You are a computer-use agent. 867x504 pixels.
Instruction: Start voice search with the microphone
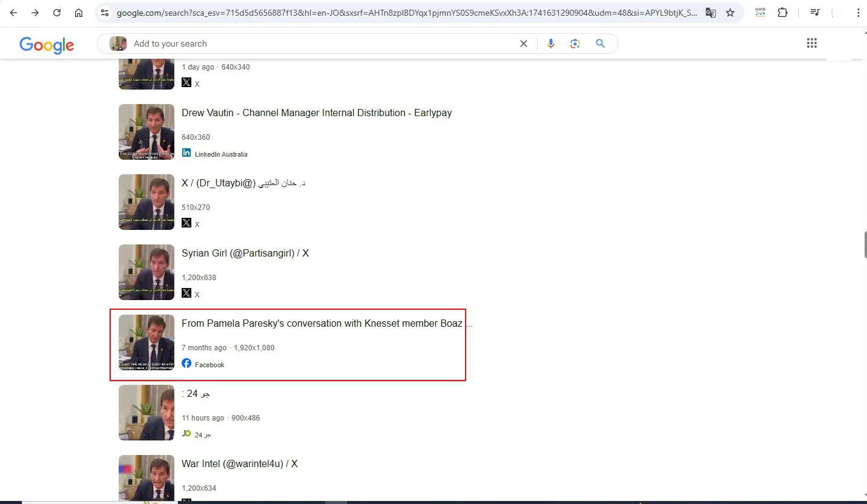coord(551,44)
